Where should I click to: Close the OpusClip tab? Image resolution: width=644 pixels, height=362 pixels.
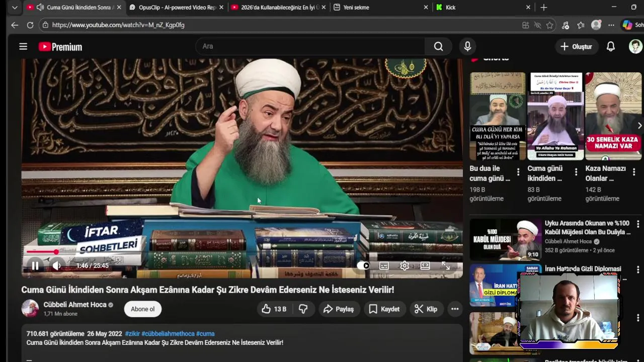pos(221,8)
